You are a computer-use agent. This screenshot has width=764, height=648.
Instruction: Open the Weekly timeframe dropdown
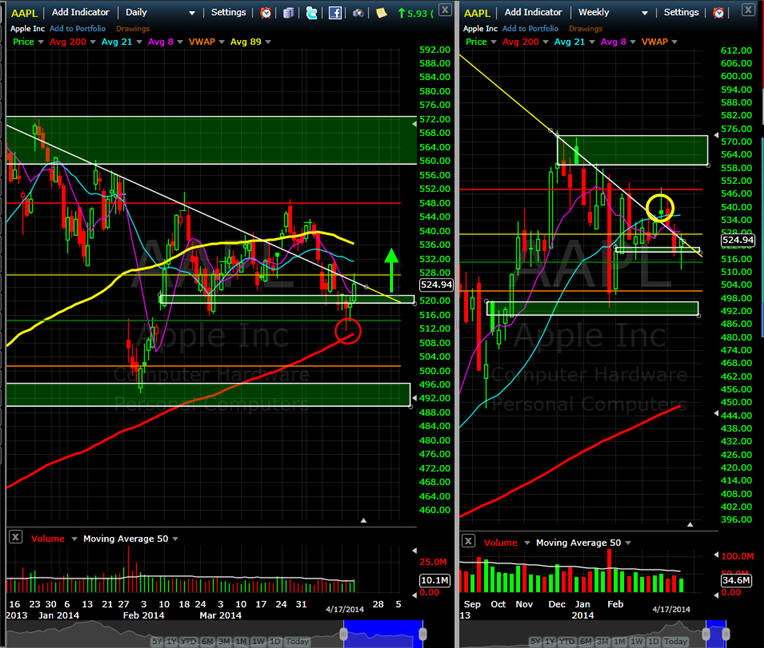(x=645, y=13)
